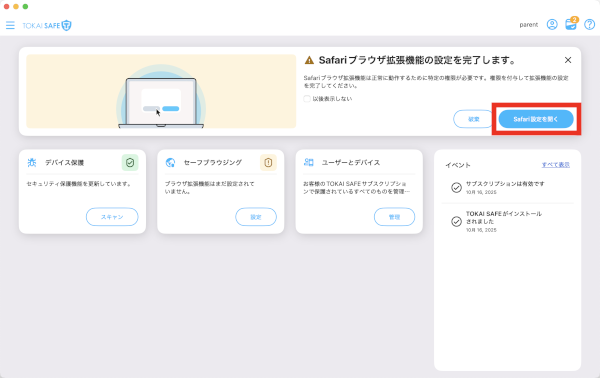Screen dimensions: 600x378
Task: Click ブラウザ拡張機能はまだ設定されて いません text
Action: (210, 187)
